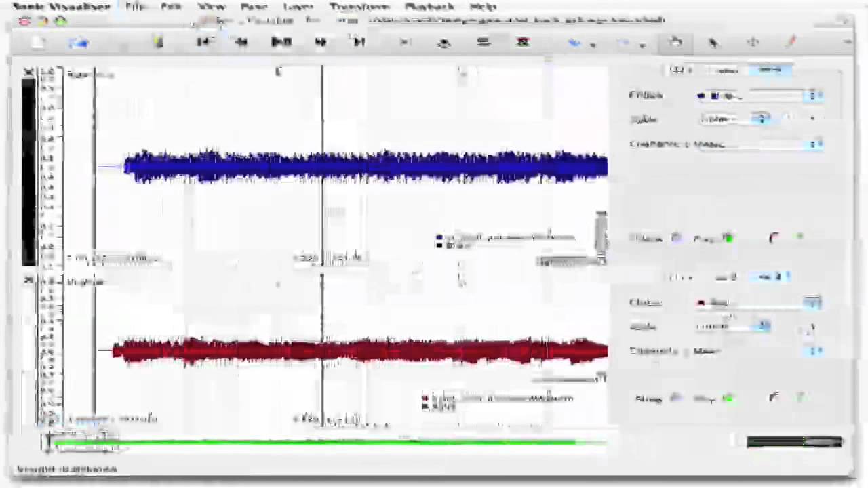The height and width of the screenshot is (488, 868).
Task: Click the Rewind playback button
Action: [241, 42]
